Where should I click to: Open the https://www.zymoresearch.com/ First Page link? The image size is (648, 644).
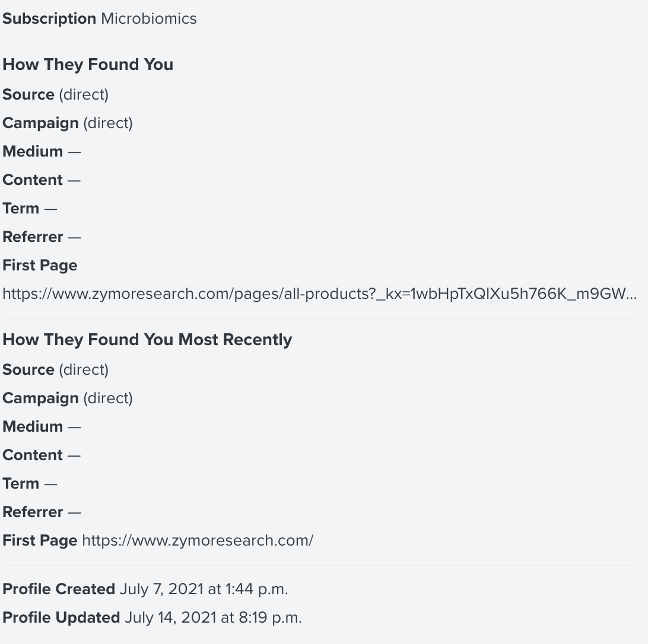pyautogui.click(x=198, y=540)
